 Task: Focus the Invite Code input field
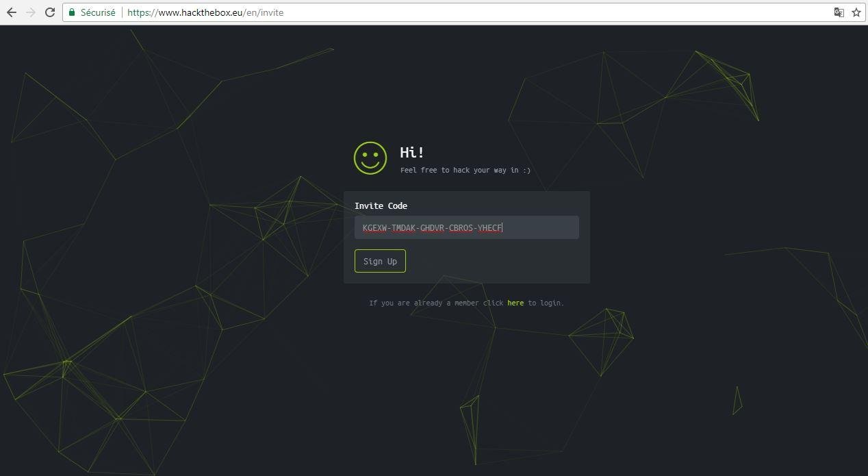pyautogui.click(x=467, y=227)
